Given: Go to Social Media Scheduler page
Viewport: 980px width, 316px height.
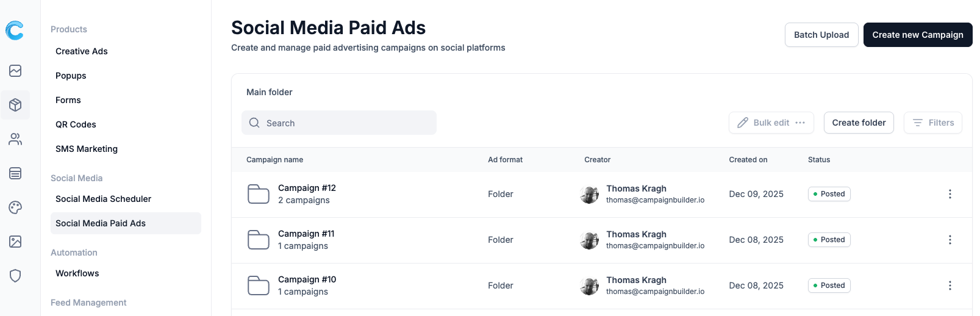Looking at the screenshot, I should 103,199.
